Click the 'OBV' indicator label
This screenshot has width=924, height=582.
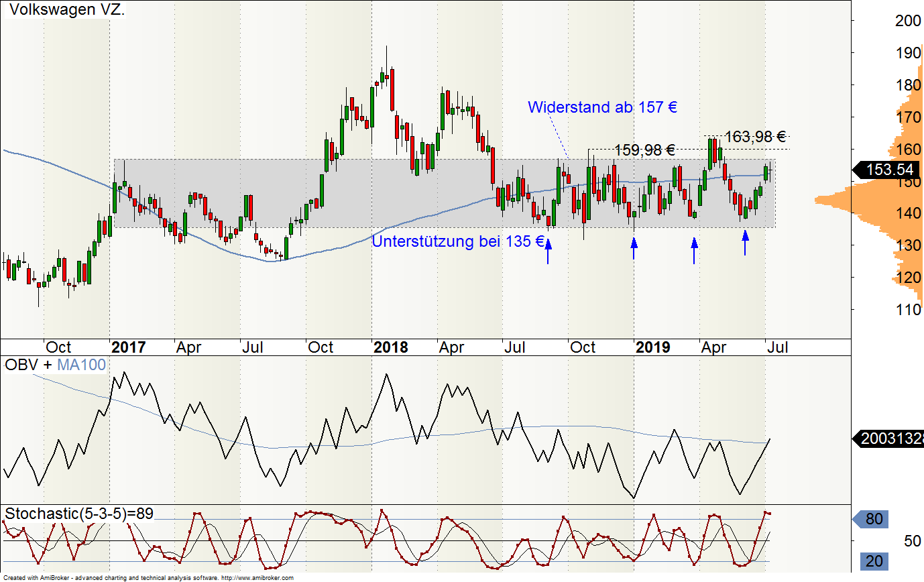(21, 365)
